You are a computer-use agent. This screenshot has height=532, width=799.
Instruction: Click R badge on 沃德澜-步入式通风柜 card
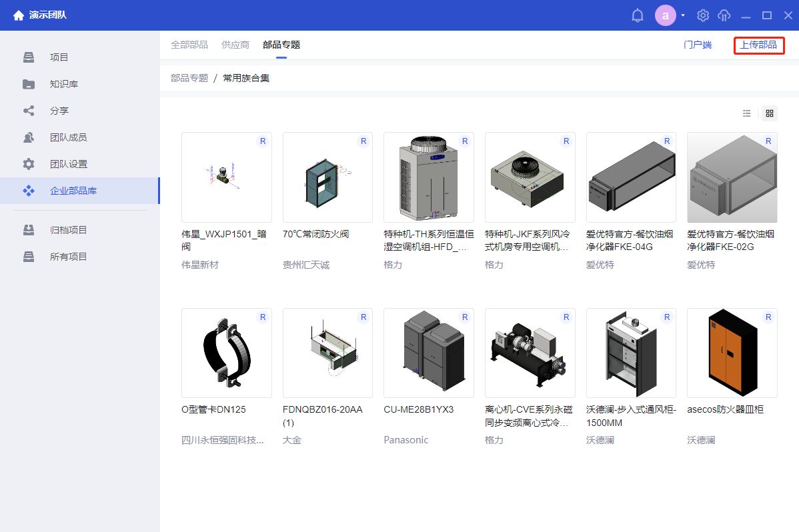[667, 317]
